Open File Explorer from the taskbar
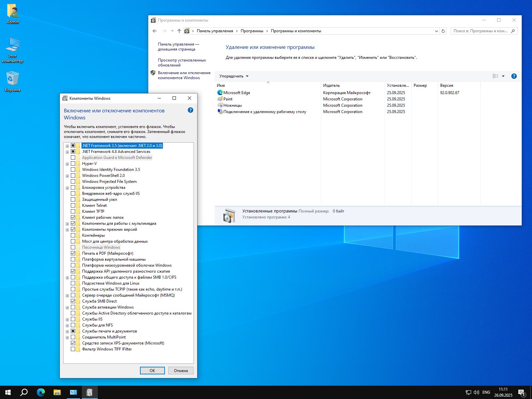 (57, 392)
